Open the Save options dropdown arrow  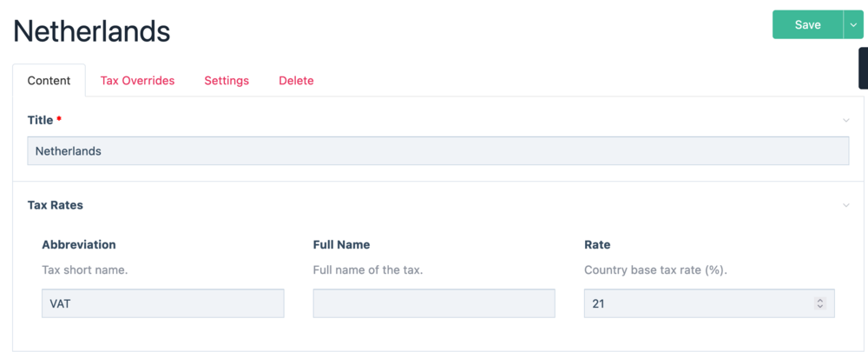853,25
